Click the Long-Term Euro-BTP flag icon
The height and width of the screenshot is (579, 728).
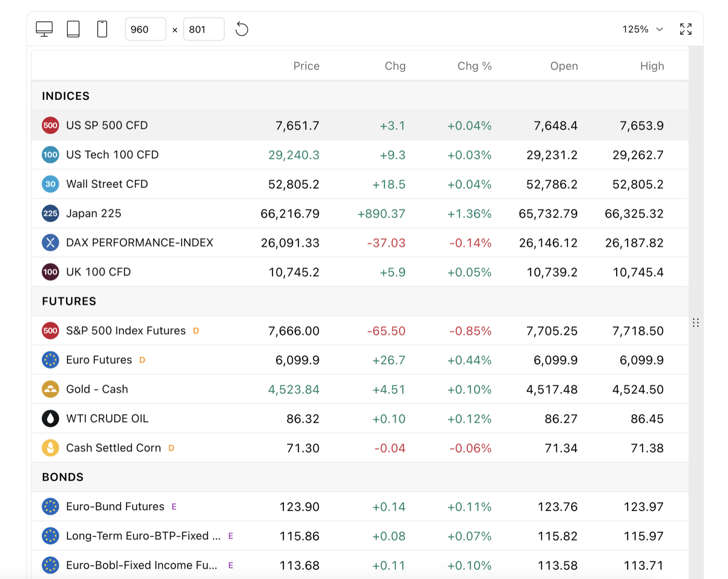point(50,535)
